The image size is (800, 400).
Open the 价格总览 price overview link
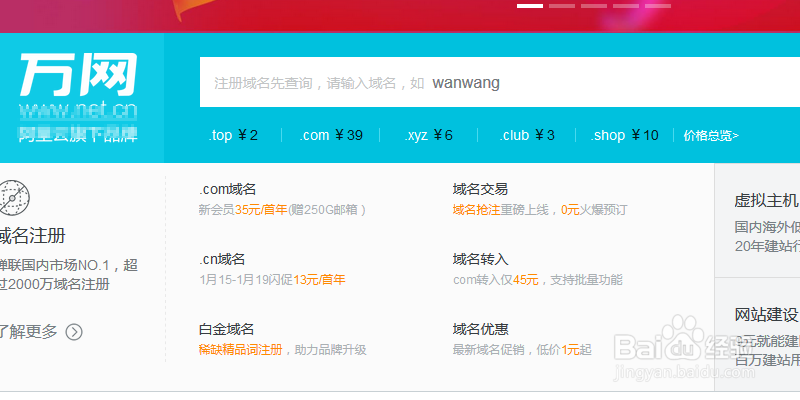click(711, 136)
